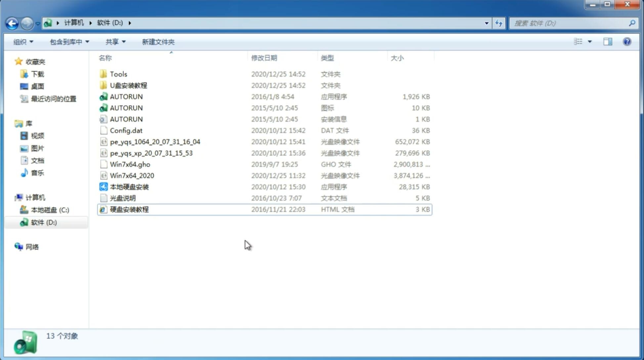Expand the address bar path dropdown

coord(487,22)
